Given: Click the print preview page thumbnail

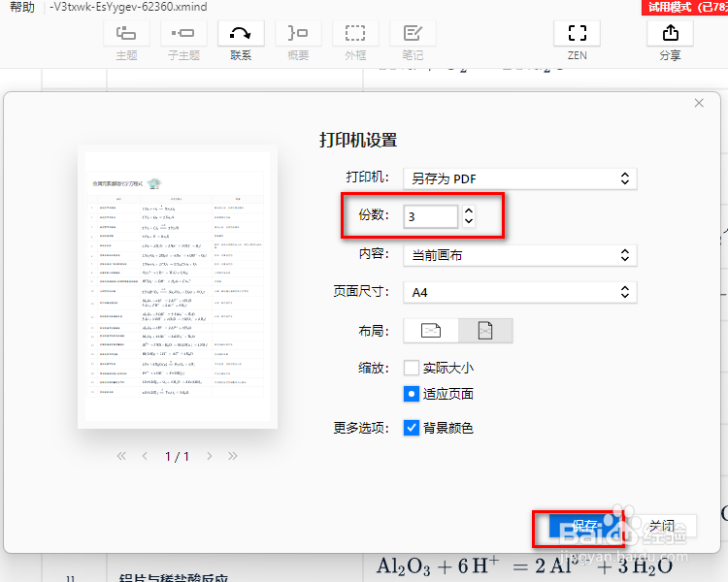Looking at the screenshot, I should pos(178,287).
